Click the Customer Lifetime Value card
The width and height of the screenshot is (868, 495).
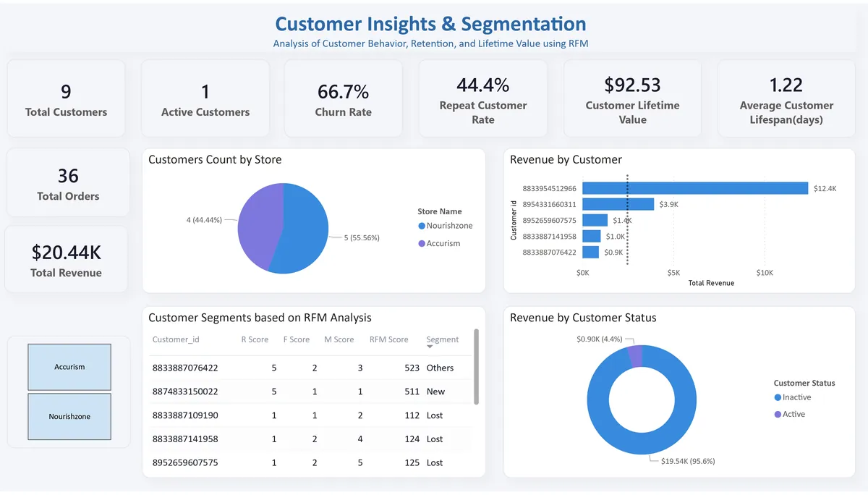coord(632,98)
